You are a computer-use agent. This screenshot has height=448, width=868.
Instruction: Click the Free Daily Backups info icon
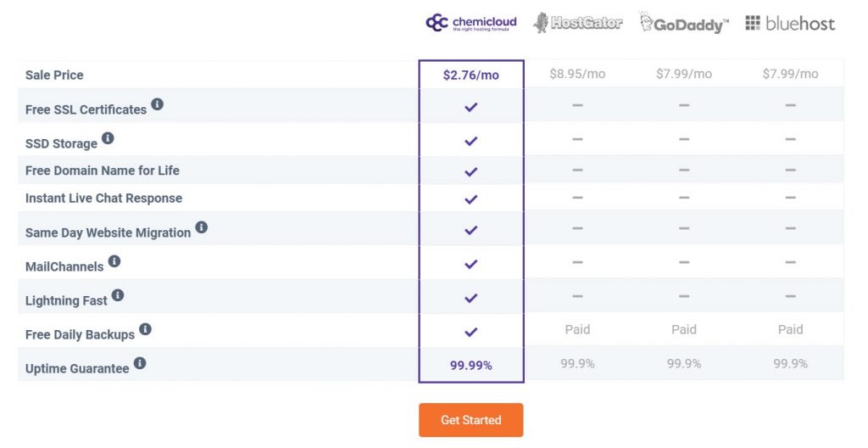pyautogui.click(x=145, y=329)
